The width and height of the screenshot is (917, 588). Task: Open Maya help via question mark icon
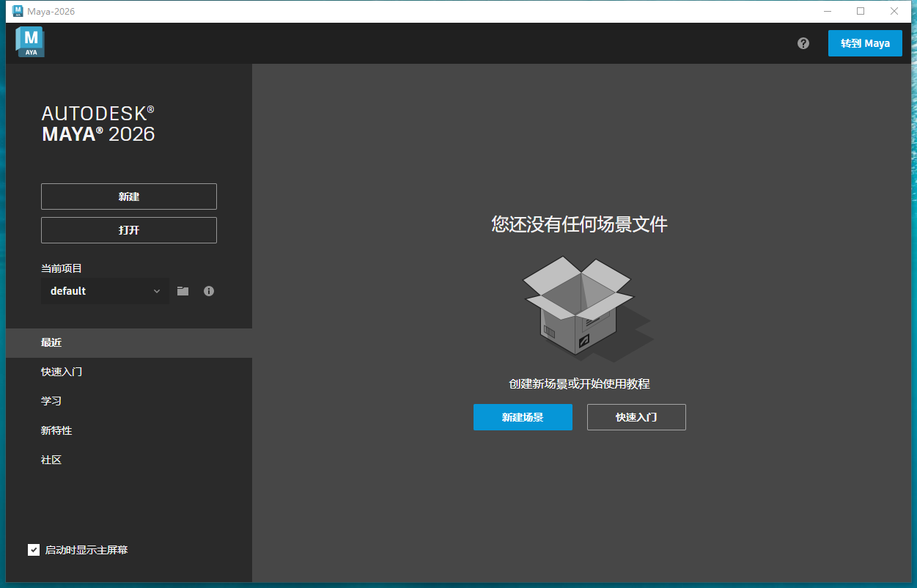click(x=803, y=43)
